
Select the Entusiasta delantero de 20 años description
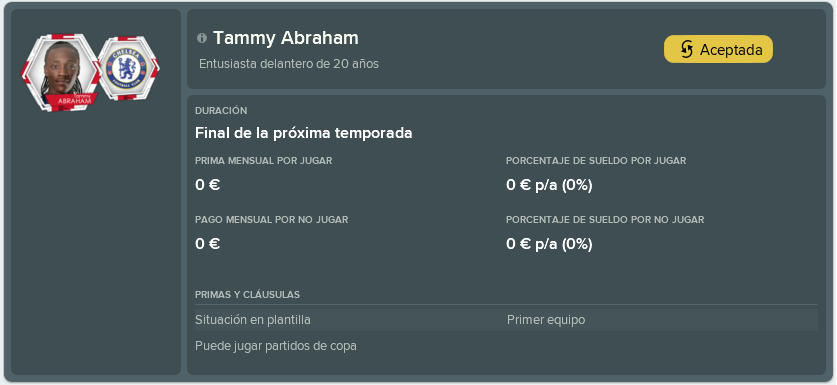(289, 64)
